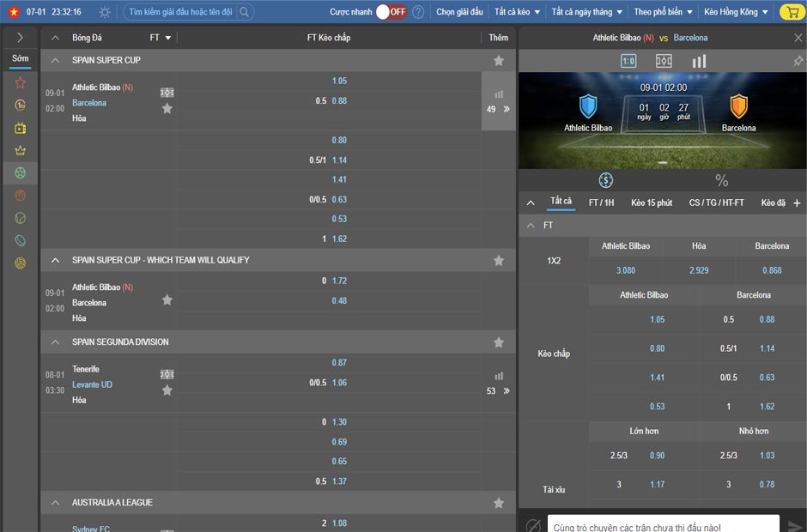Show statistics bars for Athletic Bilbao match row
The image size is (807, 532).
pyautogui.click(x=499, y=94)
